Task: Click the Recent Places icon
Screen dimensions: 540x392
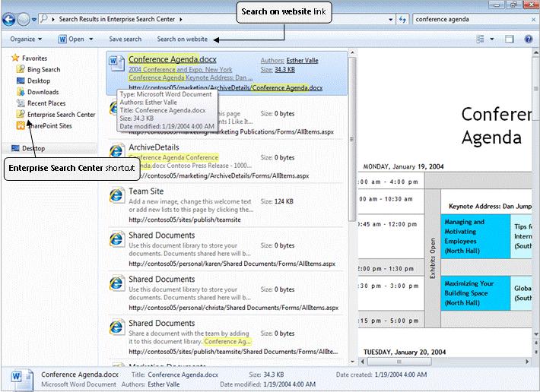Action: tap(21, 103)
